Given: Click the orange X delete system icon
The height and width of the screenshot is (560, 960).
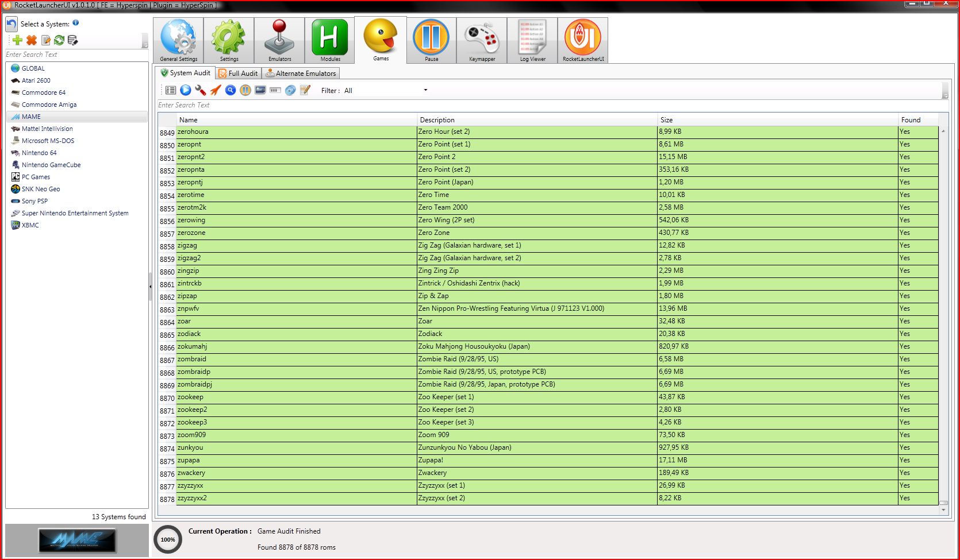Looking at the screenshot, I should pyautogui.click(x=32, y=40).
